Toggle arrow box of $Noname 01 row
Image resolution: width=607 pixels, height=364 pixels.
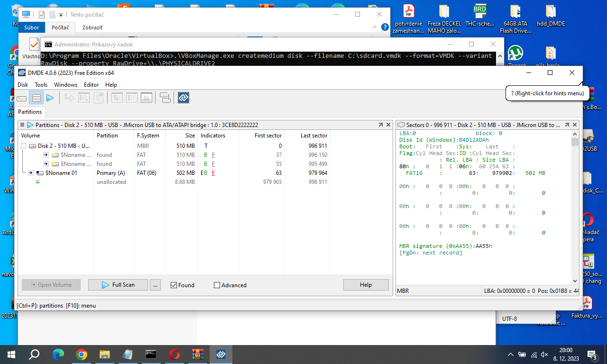click(x=31, y=173)
